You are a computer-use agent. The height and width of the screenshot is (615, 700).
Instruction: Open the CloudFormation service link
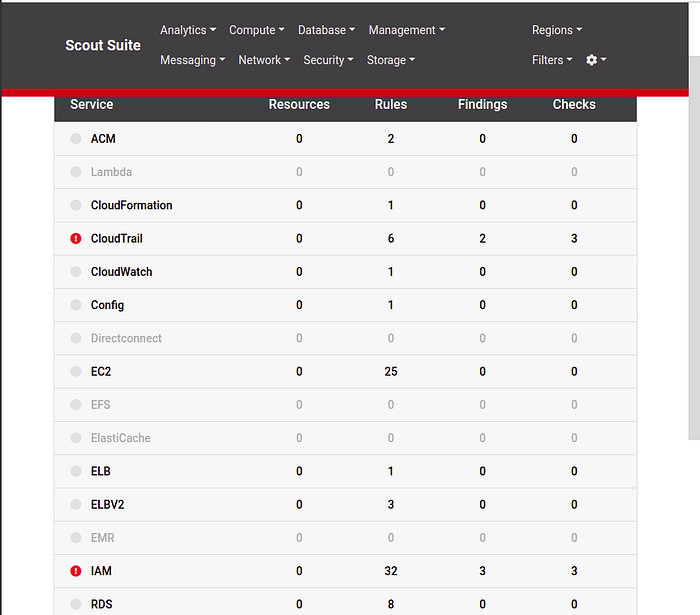(x=132, y=205)
